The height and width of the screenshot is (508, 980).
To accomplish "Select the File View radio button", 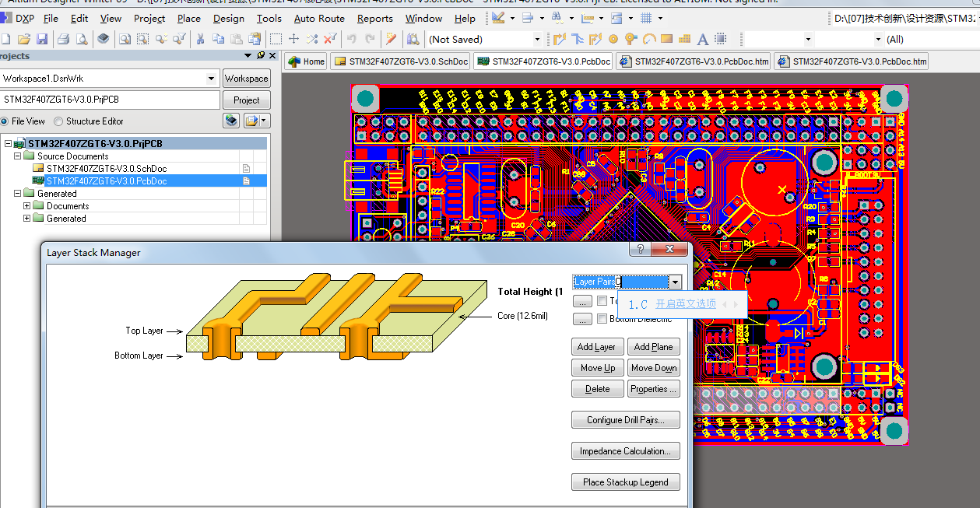I will pos(5,121).
